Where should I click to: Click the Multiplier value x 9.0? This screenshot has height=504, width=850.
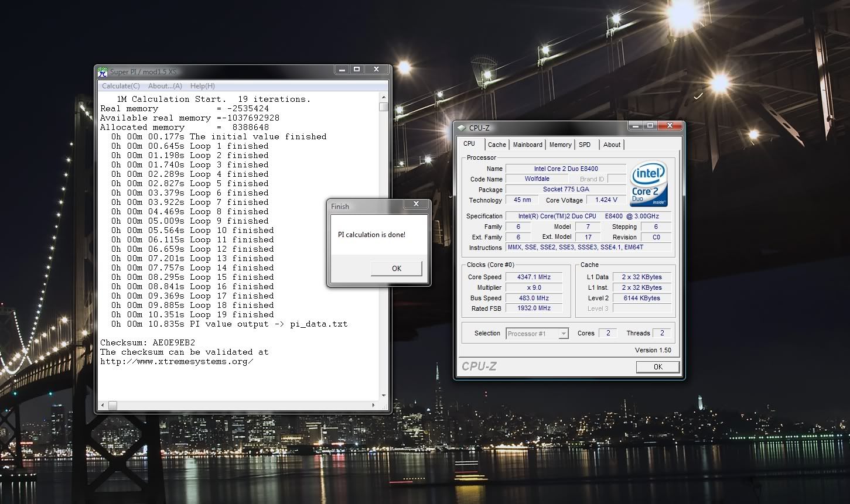(534, 287)
